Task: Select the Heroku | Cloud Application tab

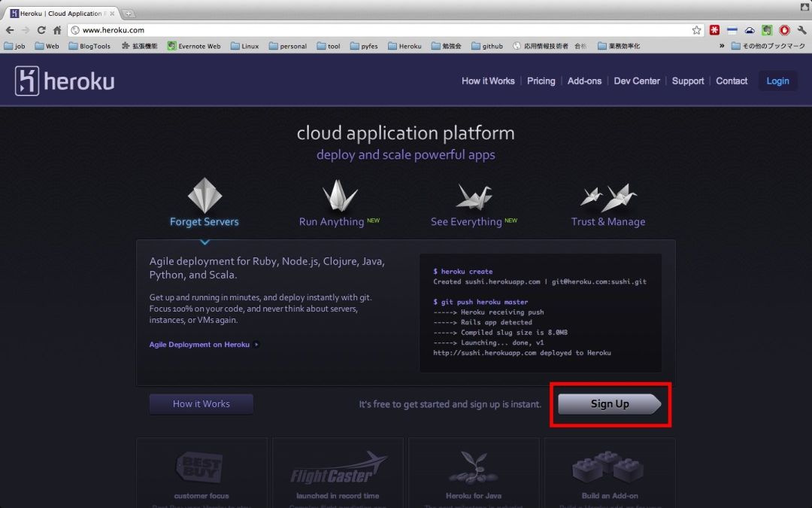Action: pos(62,14)
